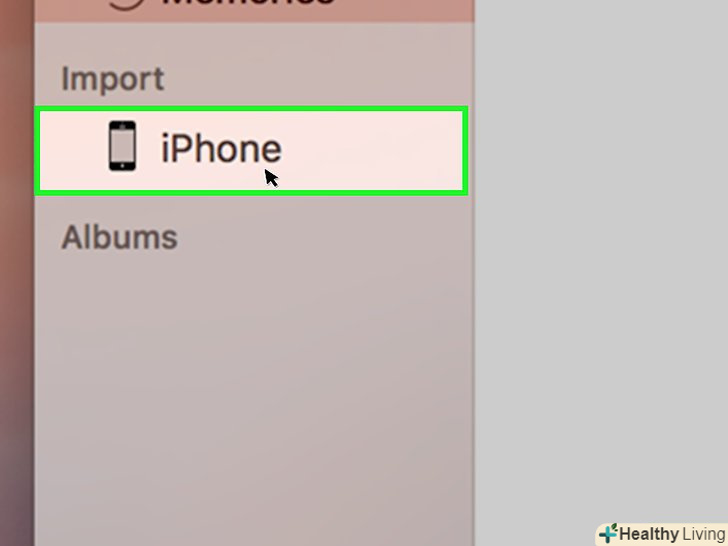Click the green highlight border of iPhone row
This screenshot has height=546, width=728.
click(x=251, y=109)
